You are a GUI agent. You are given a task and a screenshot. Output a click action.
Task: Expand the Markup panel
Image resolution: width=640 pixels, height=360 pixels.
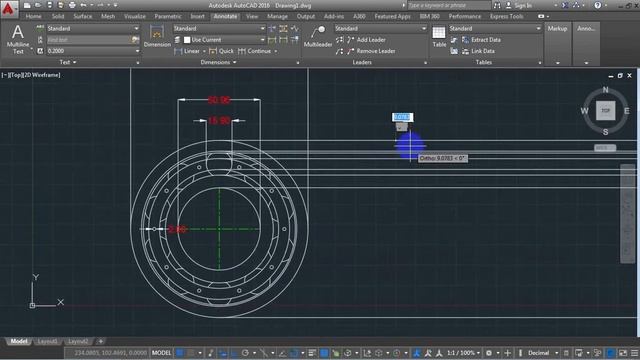click(x=557, y=43)
